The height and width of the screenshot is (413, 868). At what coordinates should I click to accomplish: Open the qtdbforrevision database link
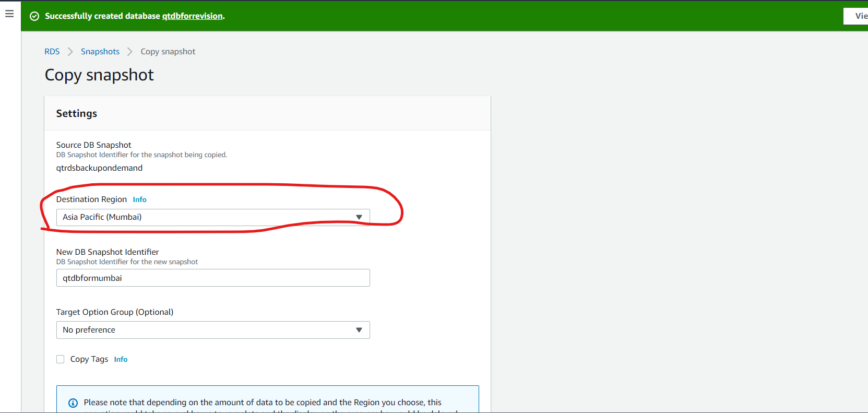tap(192, 16)
